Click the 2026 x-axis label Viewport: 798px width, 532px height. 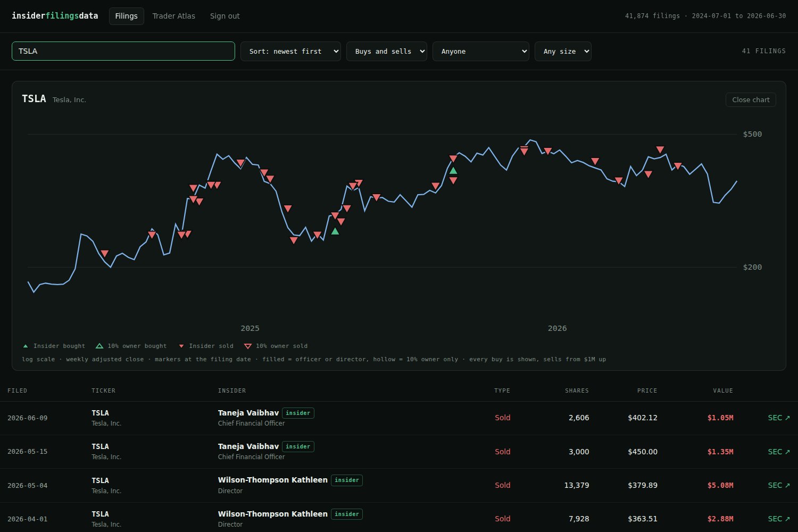click(x=558, y=328)
